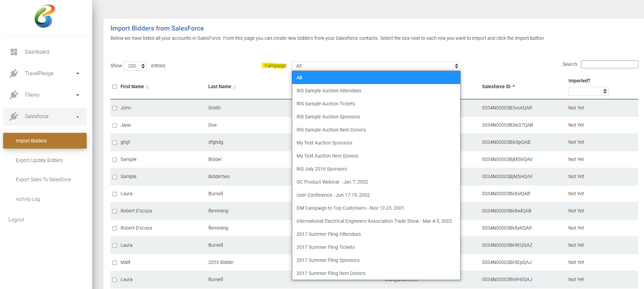Click Not Yet status for John Smith
This screenshot has width=644, height=289.
pyautogui.click(x=576, y=108)
